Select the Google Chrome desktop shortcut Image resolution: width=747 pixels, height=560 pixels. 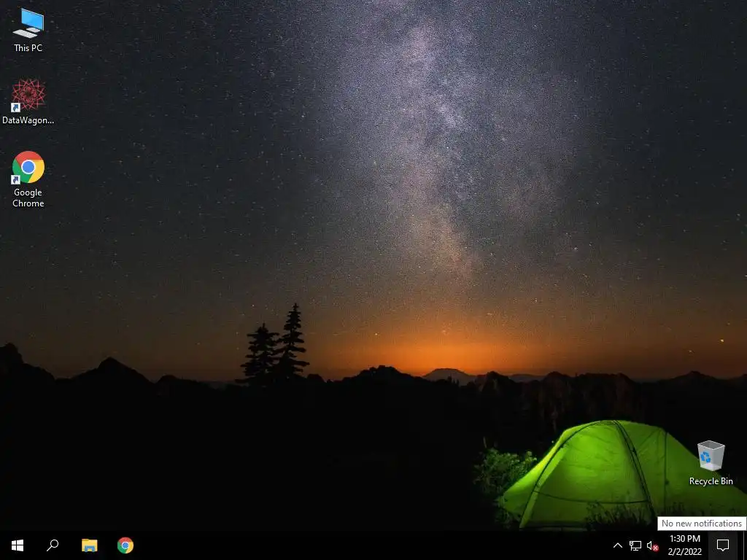pos(28,179)
